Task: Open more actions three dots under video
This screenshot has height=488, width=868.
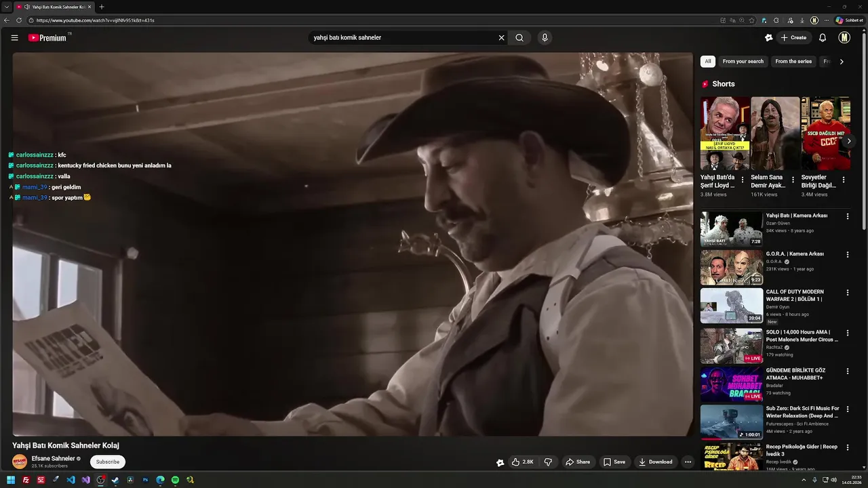Action: (x=688, y=462)
